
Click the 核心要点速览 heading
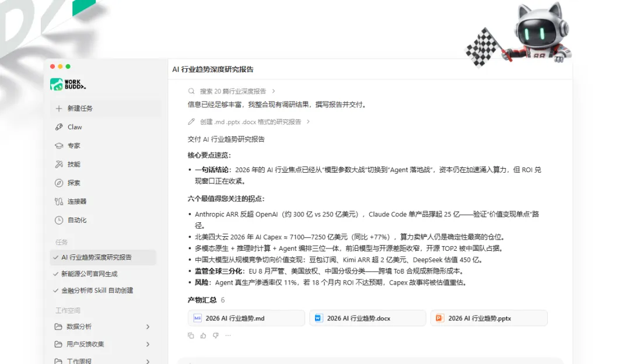coord(209,156)
